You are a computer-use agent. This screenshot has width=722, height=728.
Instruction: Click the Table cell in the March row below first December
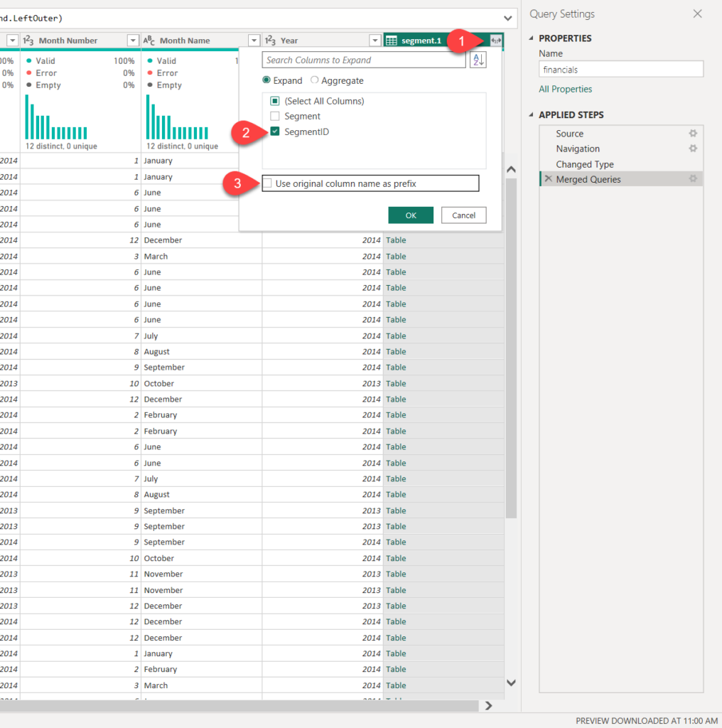[x=443, y=256]
